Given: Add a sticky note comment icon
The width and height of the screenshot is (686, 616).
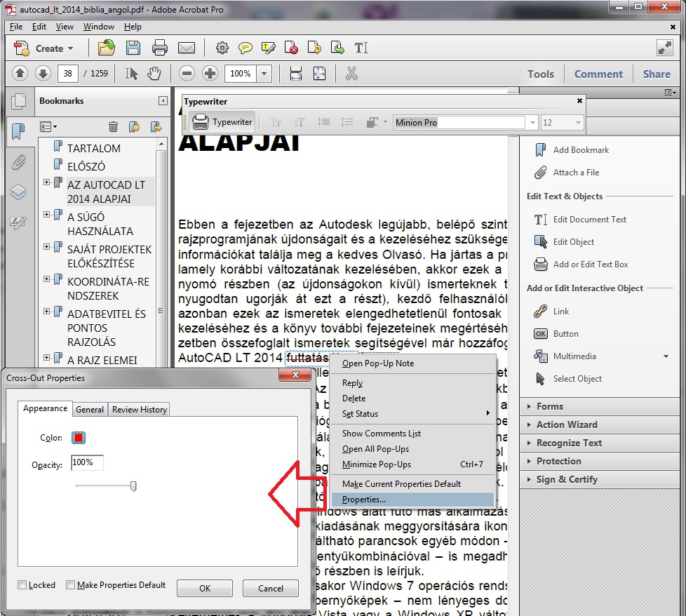Looking at the screenshot, I should 245,48.
